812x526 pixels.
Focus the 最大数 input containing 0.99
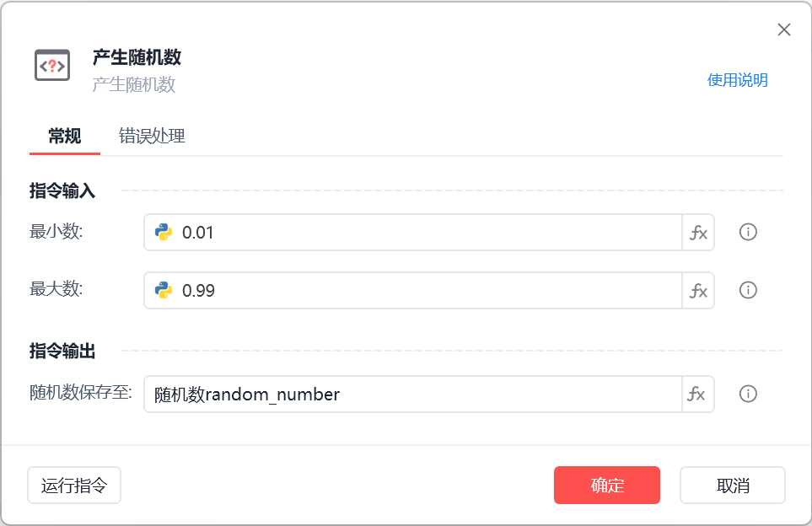[x=422, y=291]
